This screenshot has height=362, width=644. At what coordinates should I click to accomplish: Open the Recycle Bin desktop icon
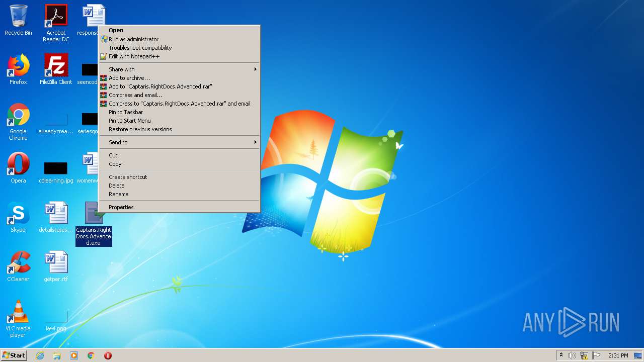(x=18, y=20)
